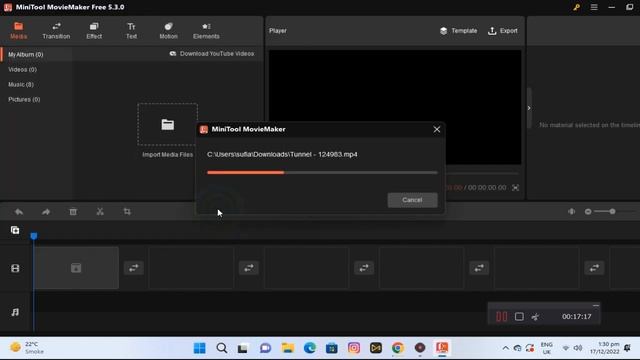This screenshot has width=640, height=360.
Task: Cancel the file import dialog
Action: pyautogui.click(x=412, y=200)
